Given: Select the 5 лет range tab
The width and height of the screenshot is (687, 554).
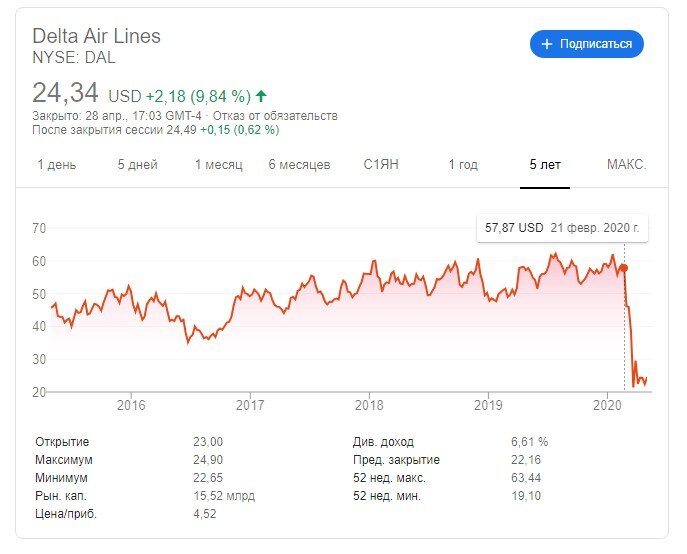Looking at the screenshot, I should click(545, 165).
